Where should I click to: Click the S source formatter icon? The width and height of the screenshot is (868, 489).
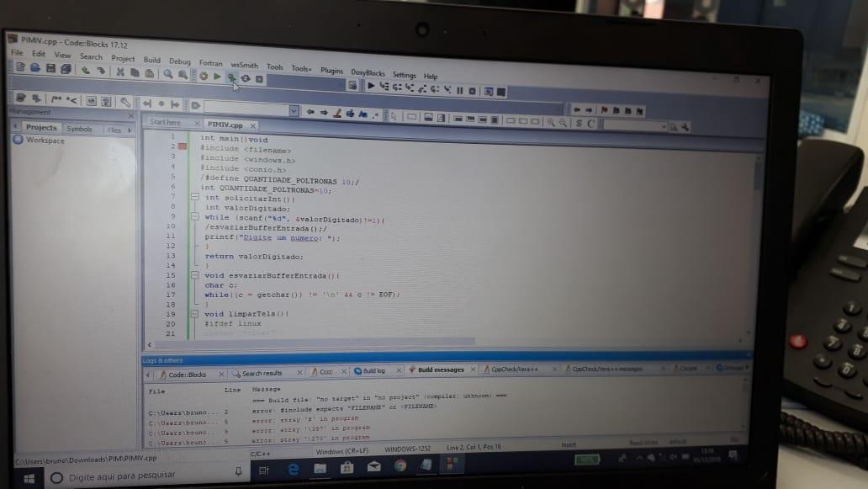579,123
